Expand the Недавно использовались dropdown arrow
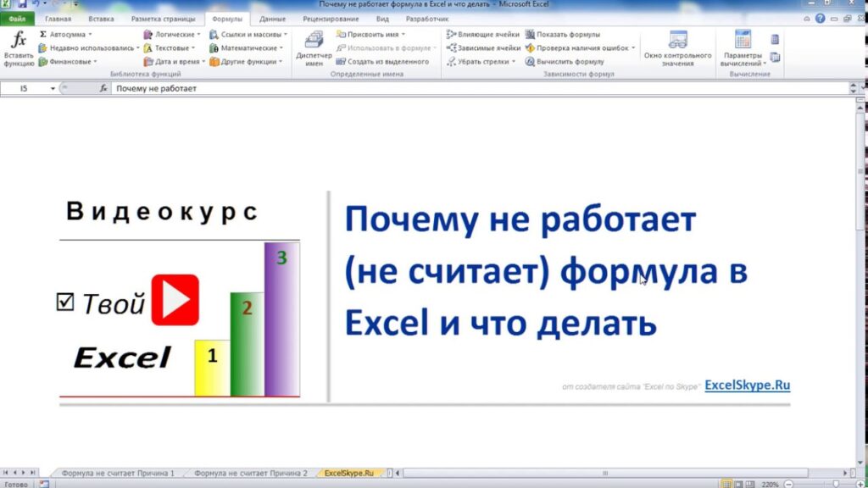868x488 pixels. (138, 48)
